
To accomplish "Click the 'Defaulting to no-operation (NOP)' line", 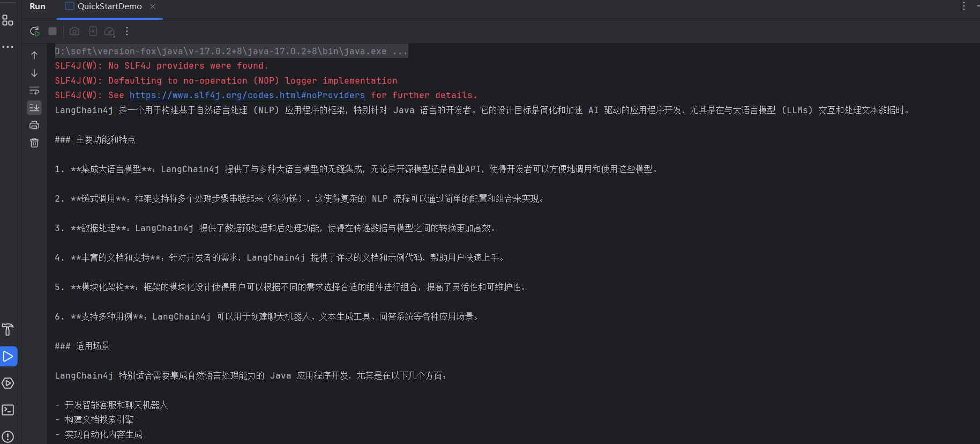I will [x=226, y=81].
